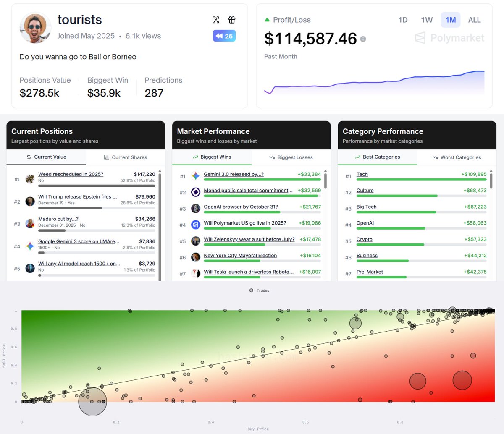
Task: Click the dollar sign icon on Current Value
Action: (x=29, y=157)
